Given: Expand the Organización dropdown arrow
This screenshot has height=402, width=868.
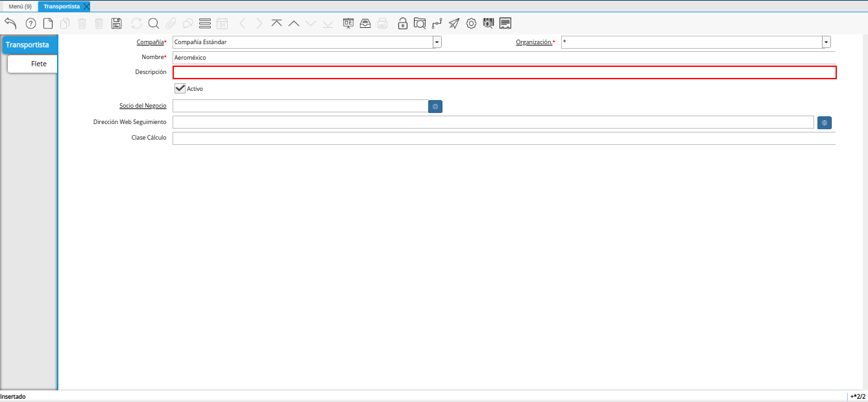Looking at the screenshot, I should tap(826, 42).
